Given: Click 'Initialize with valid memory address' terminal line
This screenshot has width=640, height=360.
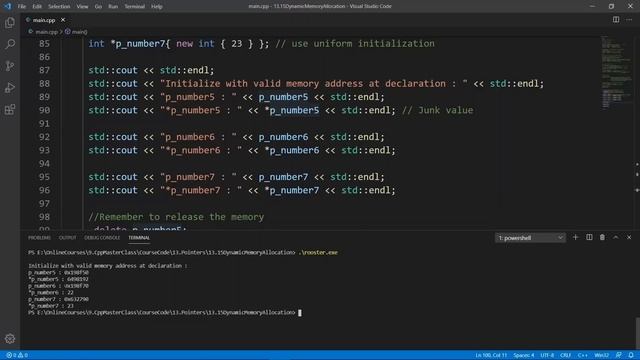Looking at the screenshot, I should coord(108,266).
